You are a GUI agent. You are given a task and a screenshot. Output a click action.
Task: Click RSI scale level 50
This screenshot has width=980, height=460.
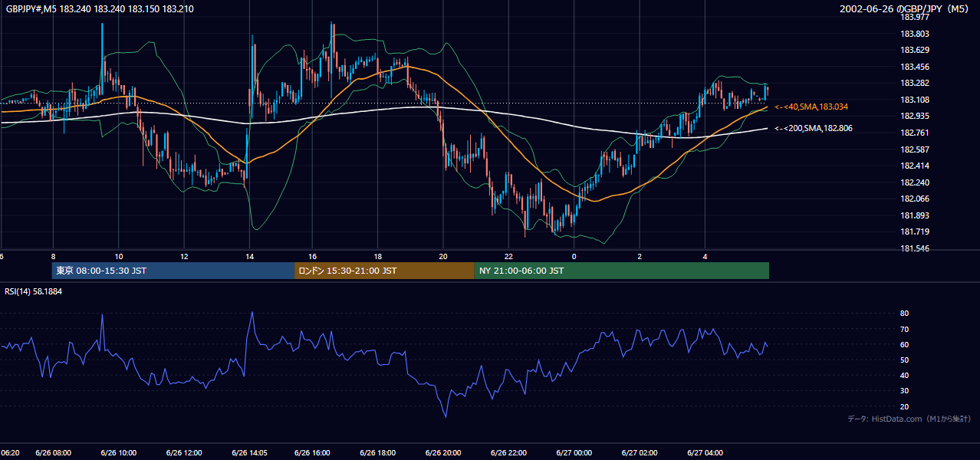click(x=904, y=360)
